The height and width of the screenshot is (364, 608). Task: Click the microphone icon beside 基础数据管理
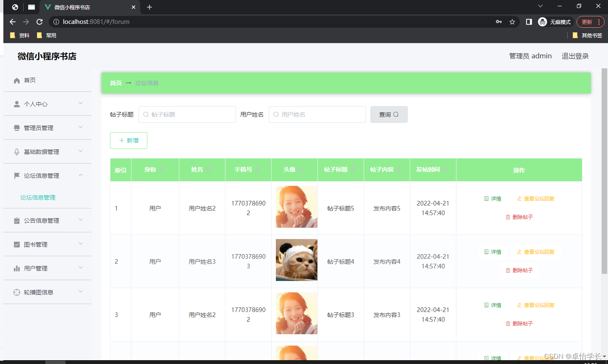[17, 152]
